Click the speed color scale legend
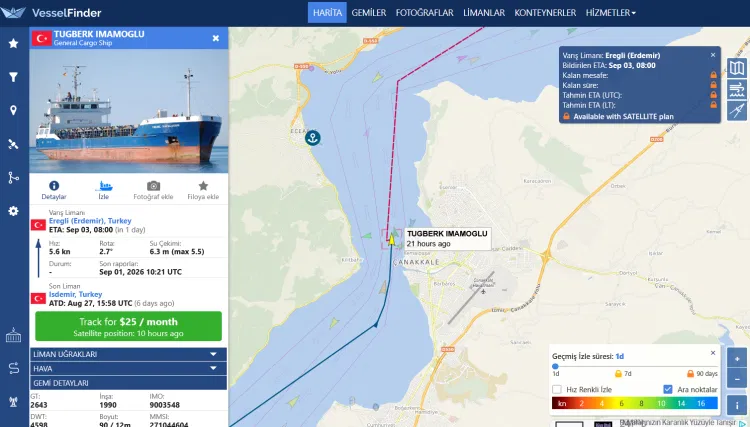Screen dimensions: 750x427 point(635,403)
